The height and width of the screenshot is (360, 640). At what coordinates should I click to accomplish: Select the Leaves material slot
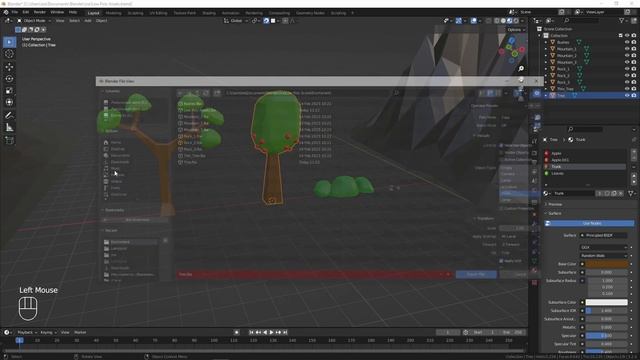[x=585, y=173]
